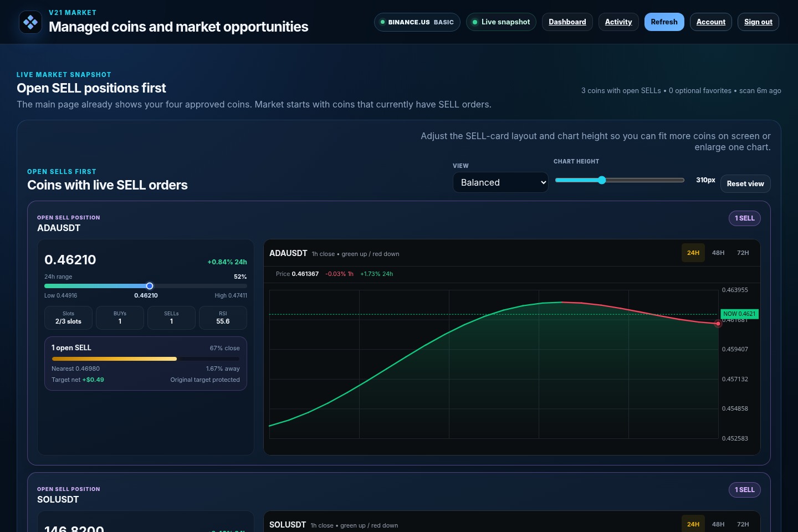Switch SOLUSDT chart to 48H
This screenshot has height=532, width=798.
(x=718, y=524)
